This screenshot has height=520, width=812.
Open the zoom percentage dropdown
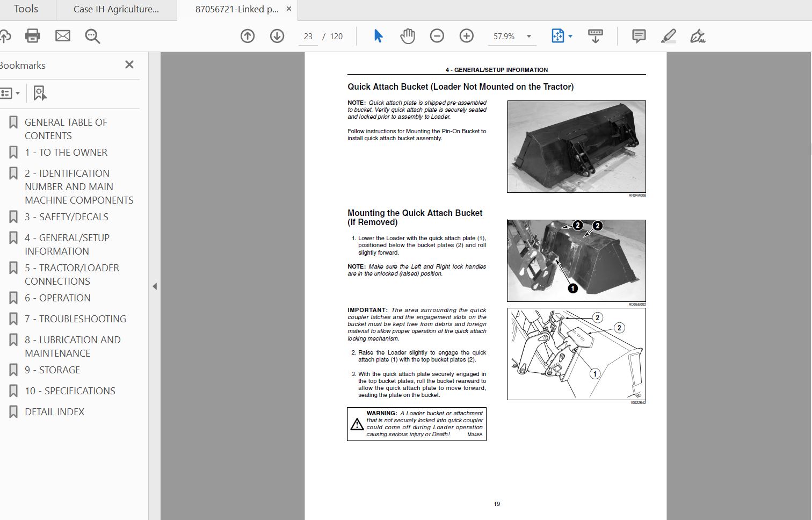(528, 37)
